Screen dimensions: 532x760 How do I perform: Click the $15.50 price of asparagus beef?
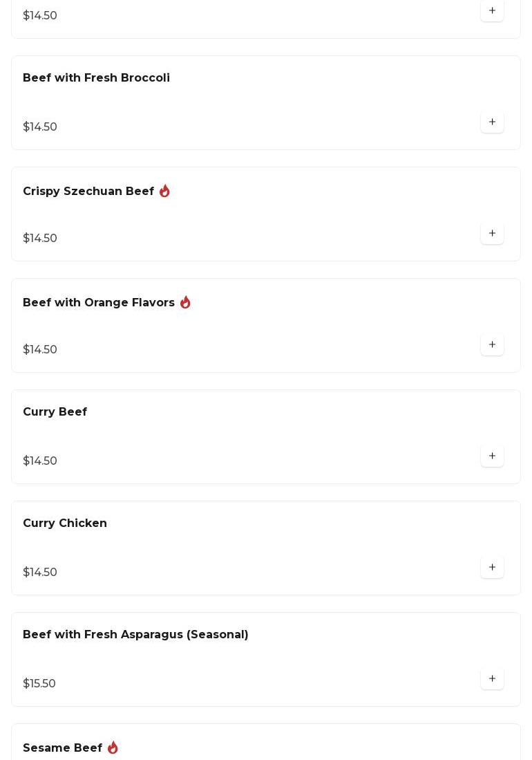[x=39, y=684]
